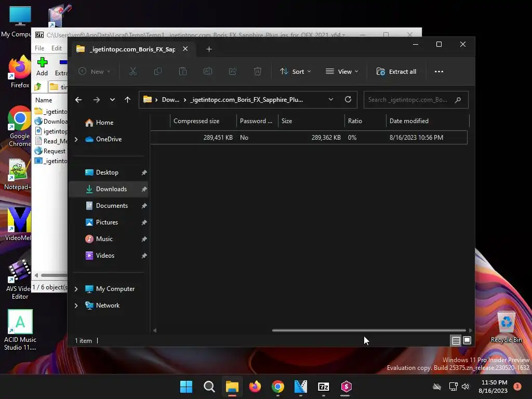
Task: Expand address bar history dropdown
Action: pos(331,99)
